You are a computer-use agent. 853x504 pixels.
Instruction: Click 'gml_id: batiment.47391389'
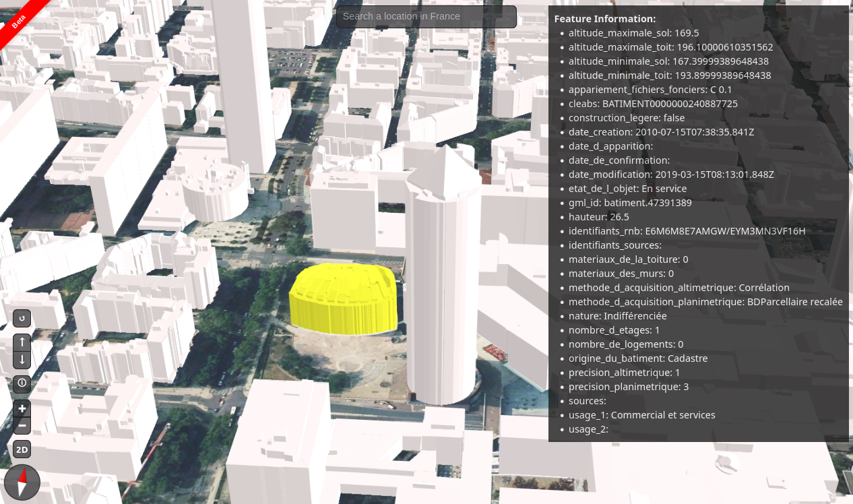click(x=630, y=203)
